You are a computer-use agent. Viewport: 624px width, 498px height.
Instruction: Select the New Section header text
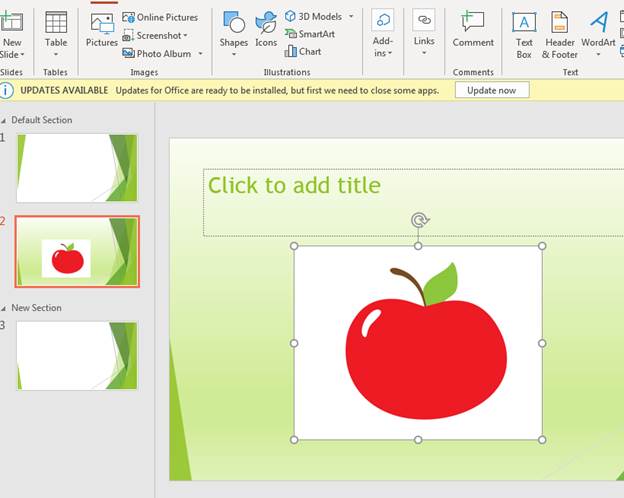point(36,308)
